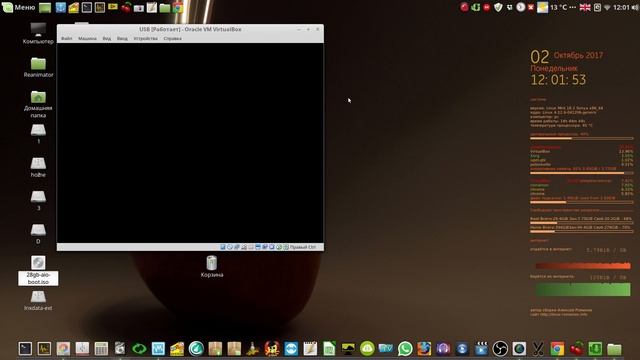Screen dimensions: 640x360
Task: Click the shield security tray icon
Action: [498, 7]
